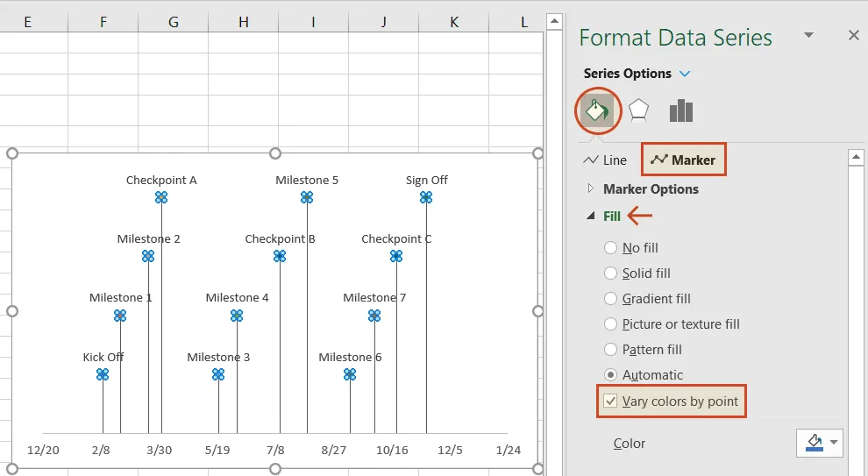Open the Effects pentagon tab
Image resolution: width=868 pixels, height=476 pixels.
tap(638, 110)
